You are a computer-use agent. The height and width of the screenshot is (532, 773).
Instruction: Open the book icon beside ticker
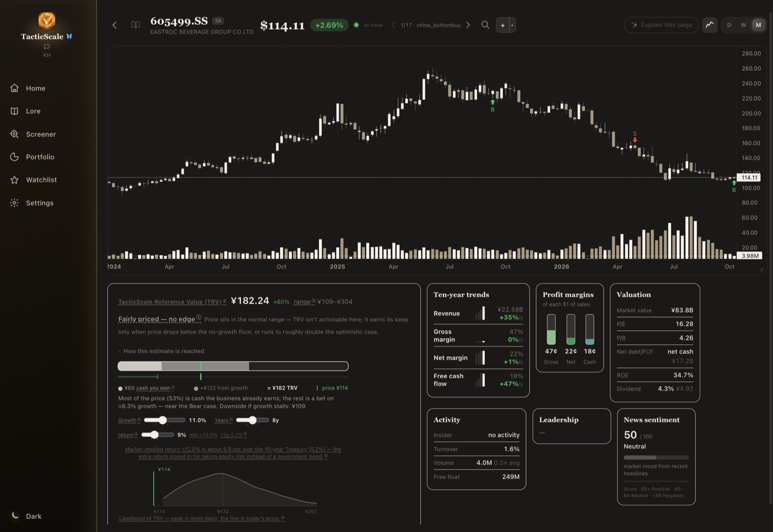(x=136, y=25)
